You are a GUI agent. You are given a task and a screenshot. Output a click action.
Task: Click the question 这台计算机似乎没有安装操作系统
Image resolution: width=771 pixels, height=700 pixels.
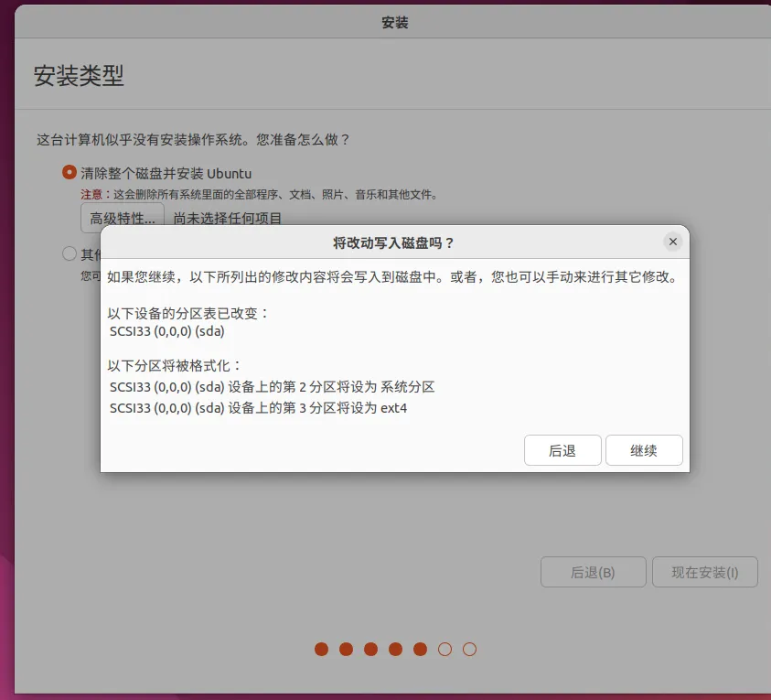[193, 140]
